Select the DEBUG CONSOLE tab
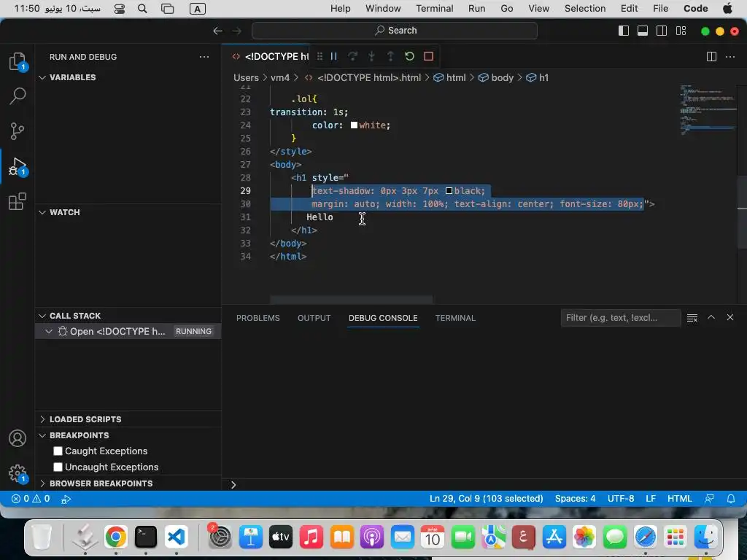Viewport: 747px width, 560px height. (x=383, y=318)
